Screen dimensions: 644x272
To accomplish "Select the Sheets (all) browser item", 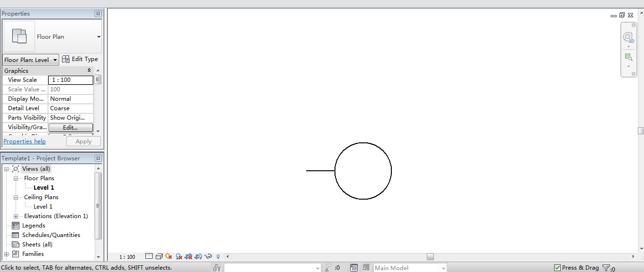I will tap(37, 245).
